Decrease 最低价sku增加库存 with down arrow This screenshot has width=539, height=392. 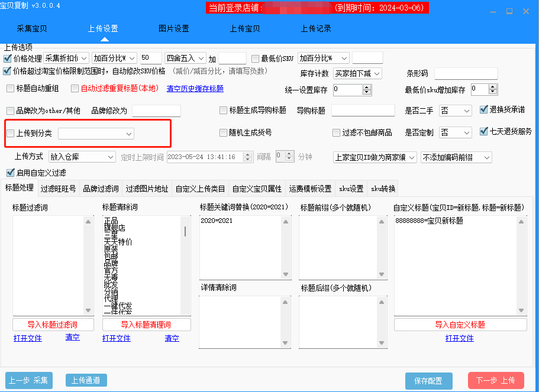[x=493, y=92]
